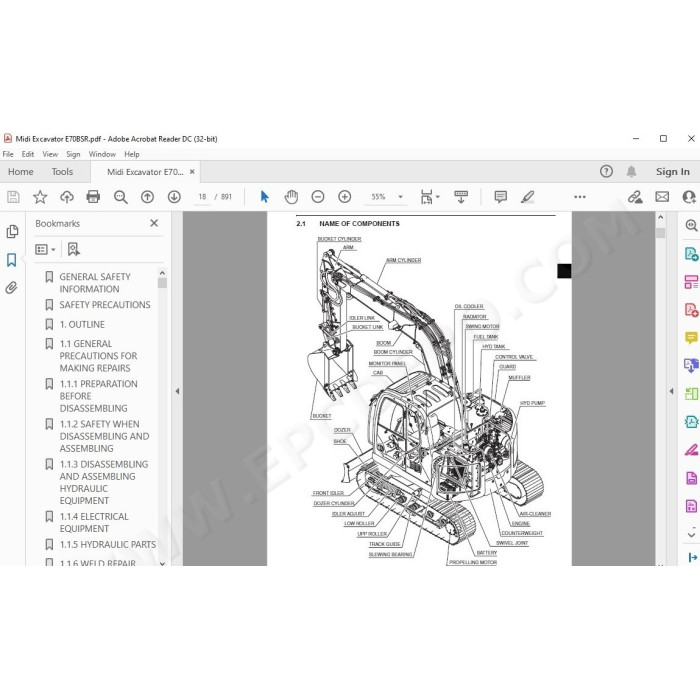Open more tools ellipsis
This screenshot has height=700, width=700.
[580, 197]
